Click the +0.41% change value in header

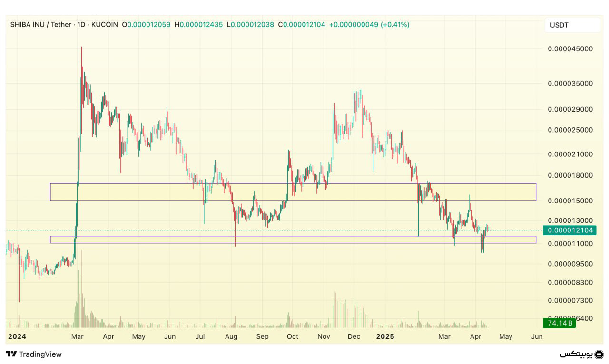click(395, 24)
